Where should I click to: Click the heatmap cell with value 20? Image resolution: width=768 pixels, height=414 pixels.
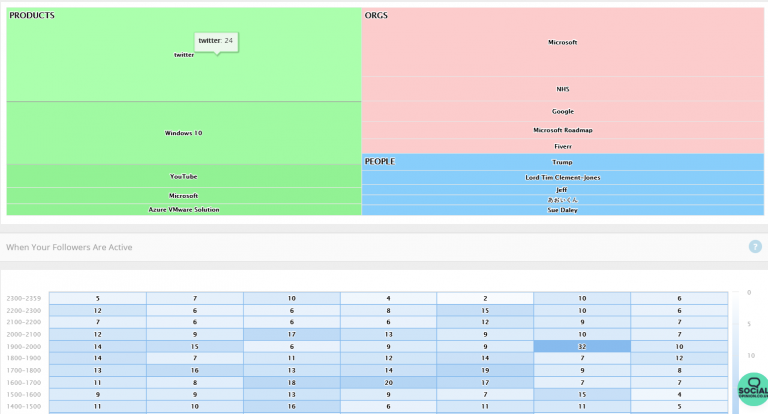point(388,383)
